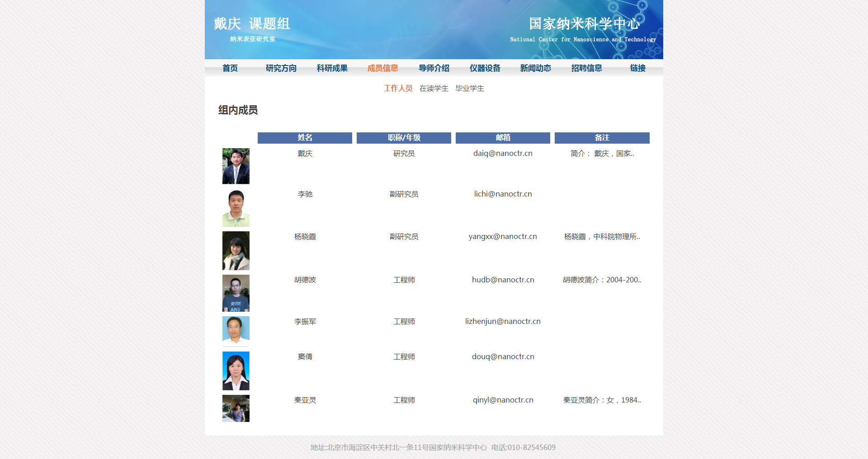Click the 组内成员 heading
868x459 pixels.
238,110
